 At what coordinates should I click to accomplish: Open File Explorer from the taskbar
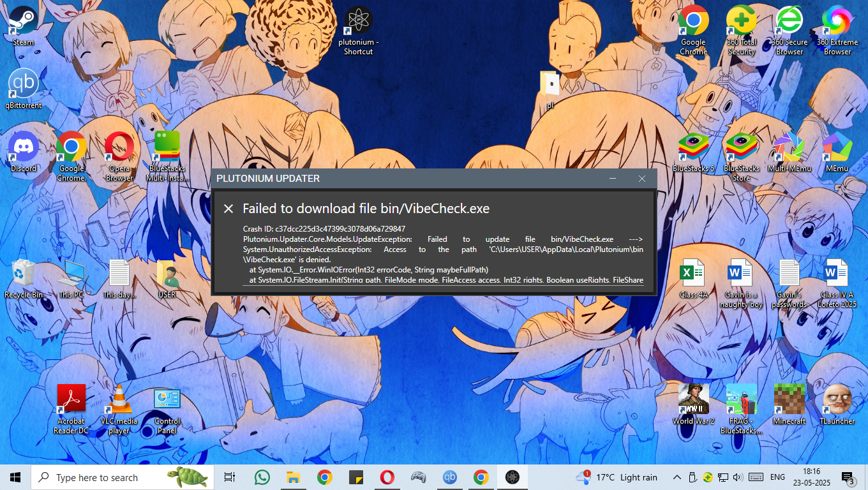pyautogui.click(x=293, y=477)
